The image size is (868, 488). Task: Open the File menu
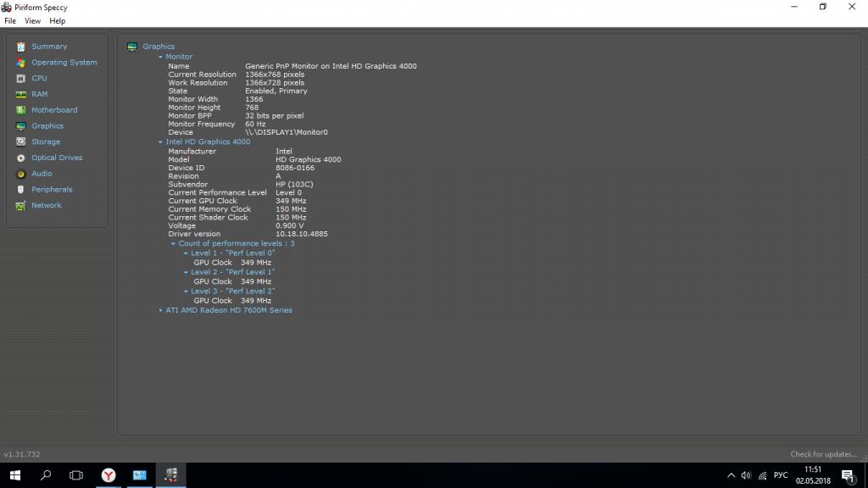coord(10,21)
